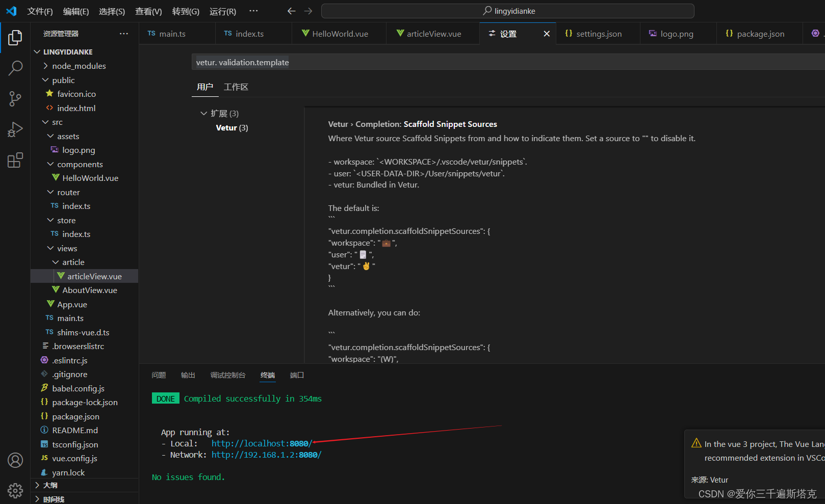The height and width of the screenshot is (504, 825).
Task: Open the Run and Debug view
Action: point(15,129)
